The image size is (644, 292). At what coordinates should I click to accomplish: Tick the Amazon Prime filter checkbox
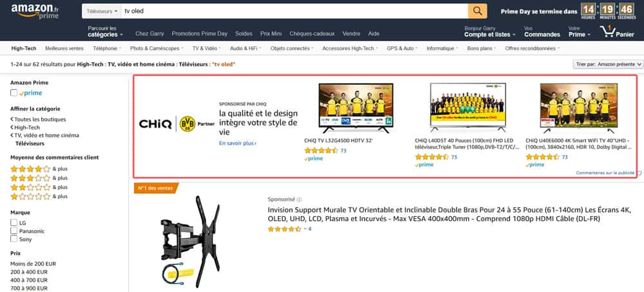[14, 93]
